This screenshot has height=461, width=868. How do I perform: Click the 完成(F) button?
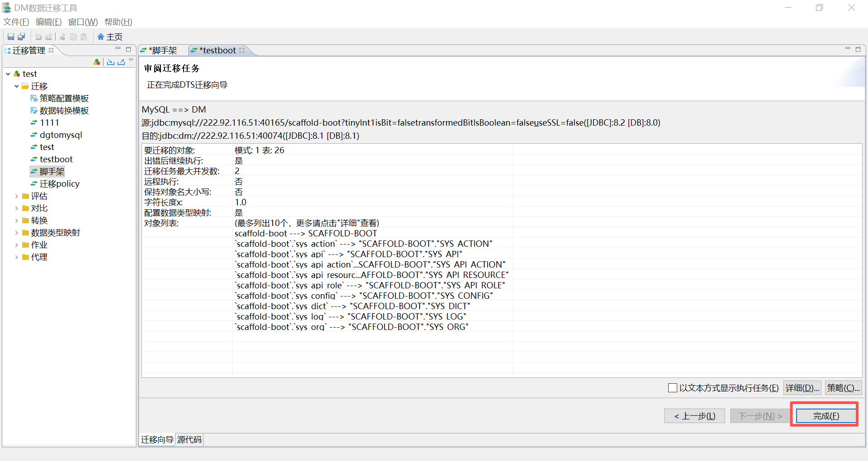pyautogui.click(x=826, y=416)
